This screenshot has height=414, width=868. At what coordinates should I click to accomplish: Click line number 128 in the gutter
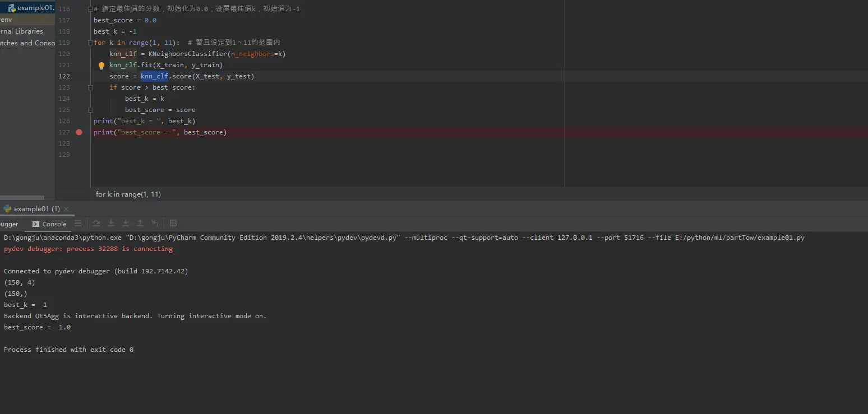click(64, 143)
